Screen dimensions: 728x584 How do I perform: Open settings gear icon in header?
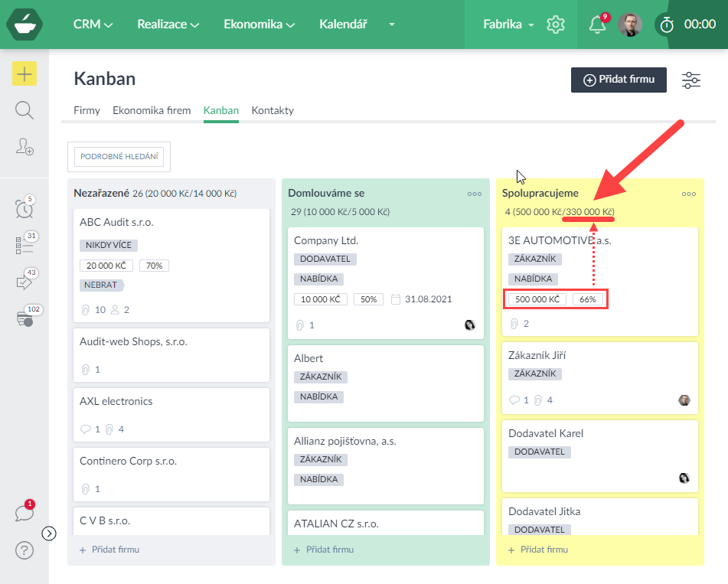point(556,24)
